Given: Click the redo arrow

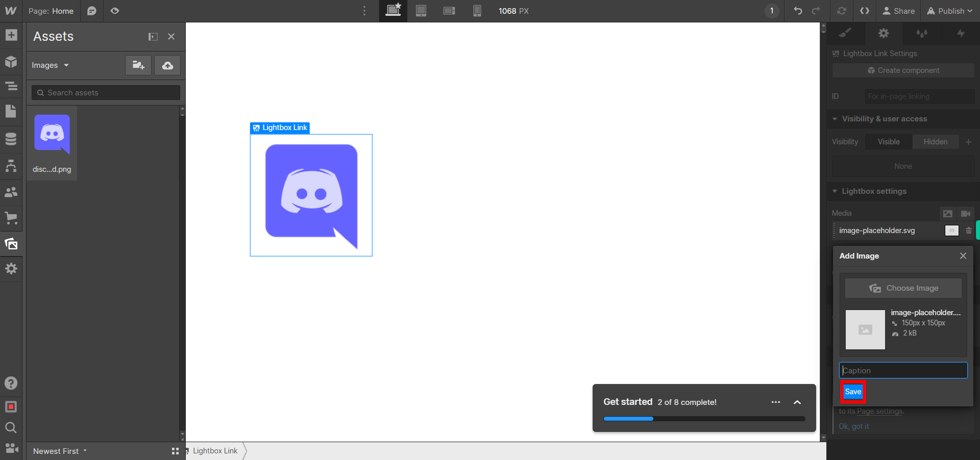Looking at the screenshot, I should 816,11.
